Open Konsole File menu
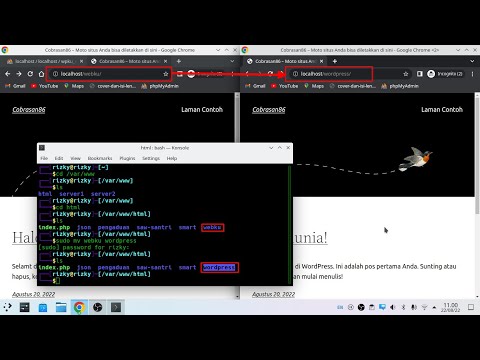The height and width of the screenshot is (360, 480). (44, 158)
